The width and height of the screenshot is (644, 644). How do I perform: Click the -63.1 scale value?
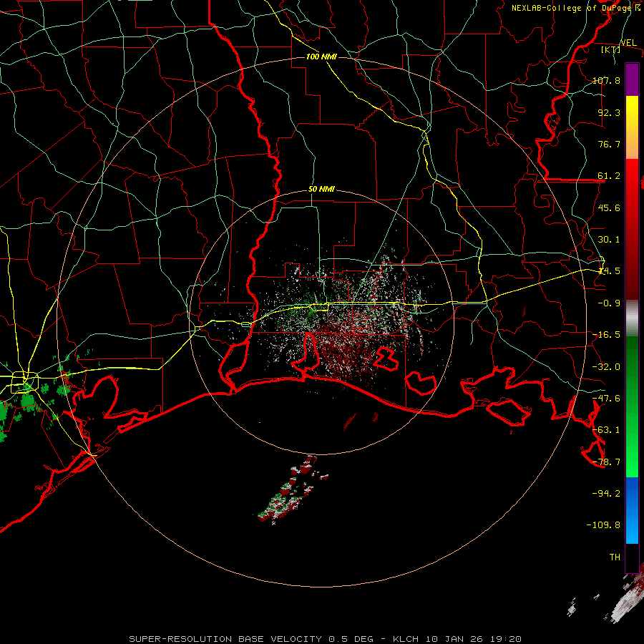(606, 430)
